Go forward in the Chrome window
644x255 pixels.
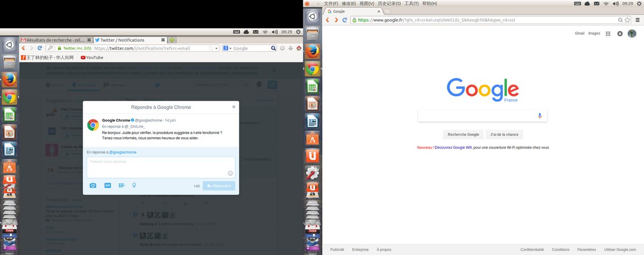click(336, 20)
